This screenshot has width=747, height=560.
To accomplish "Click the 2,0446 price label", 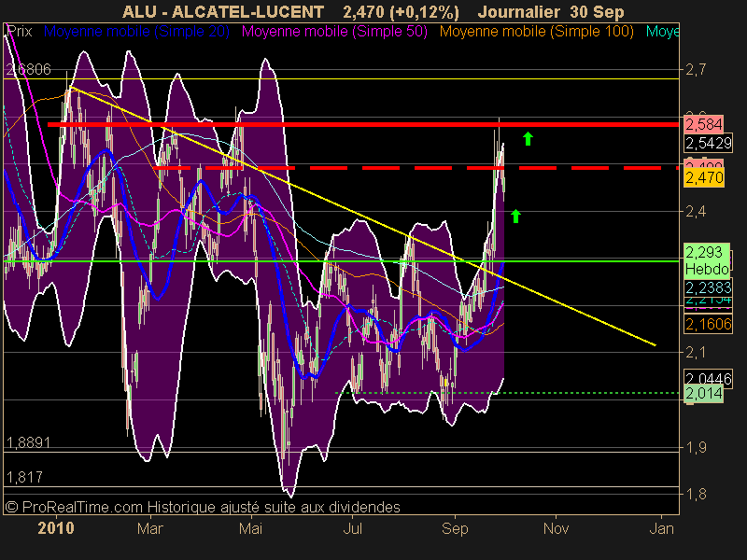I will (x=708, y=378).
